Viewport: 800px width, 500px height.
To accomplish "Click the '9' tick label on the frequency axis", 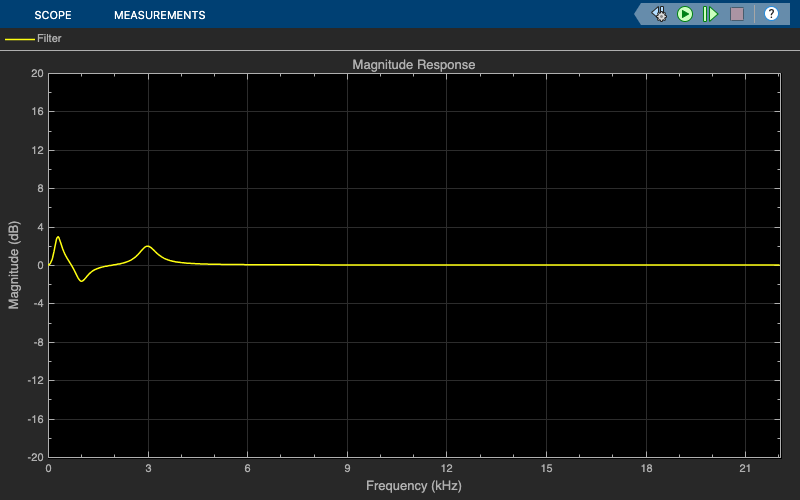I will pos(347,468).
